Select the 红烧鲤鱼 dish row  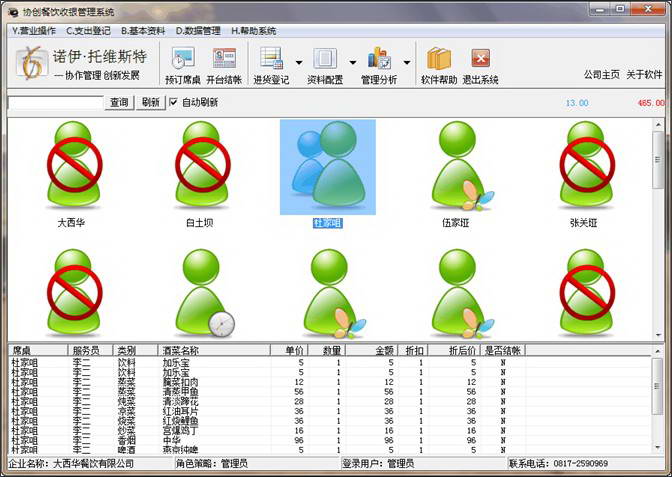coord(330,421)
